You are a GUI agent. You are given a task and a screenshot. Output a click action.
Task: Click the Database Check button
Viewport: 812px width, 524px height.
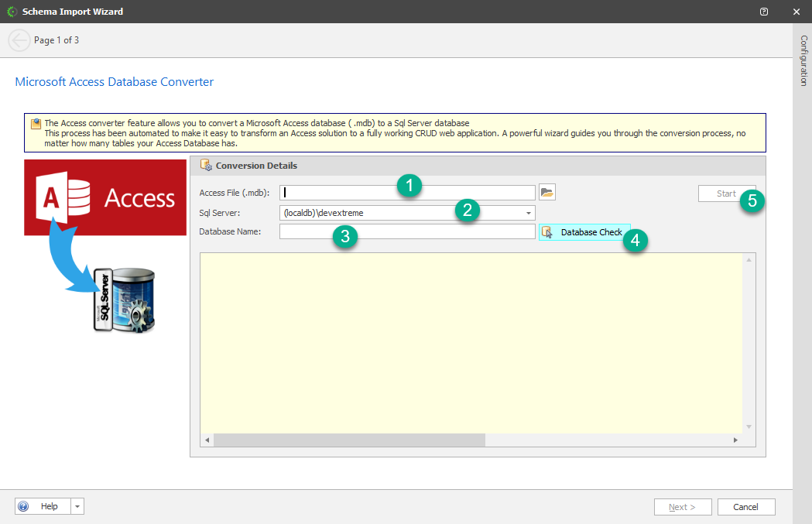tap(588, 231)
